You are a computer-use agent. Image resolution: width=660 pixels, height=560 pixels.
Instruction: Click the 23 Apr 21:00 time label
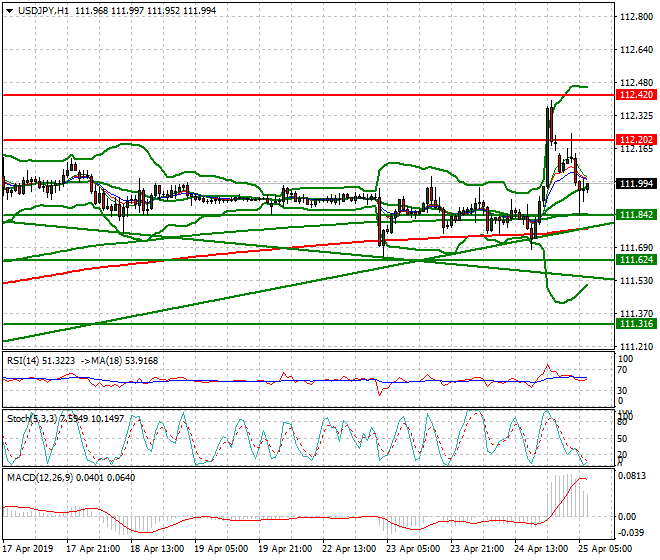[x=477, y=549]
